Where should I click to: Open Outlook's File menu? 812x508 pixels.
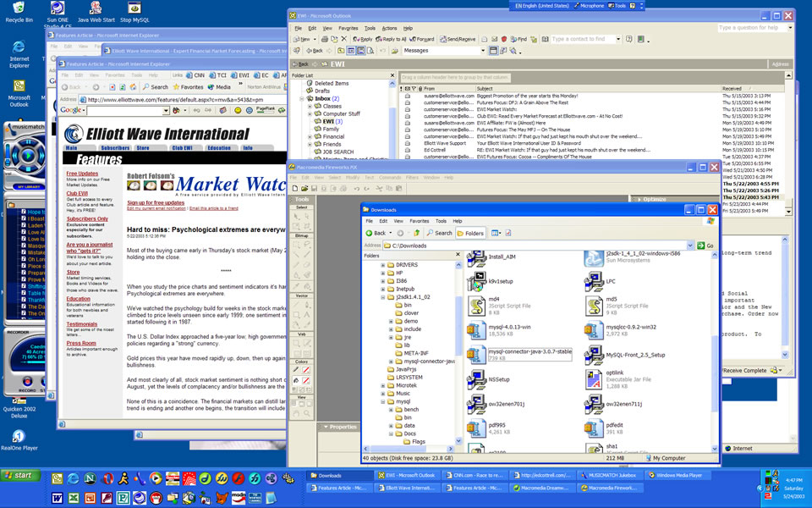coord(299,28)
